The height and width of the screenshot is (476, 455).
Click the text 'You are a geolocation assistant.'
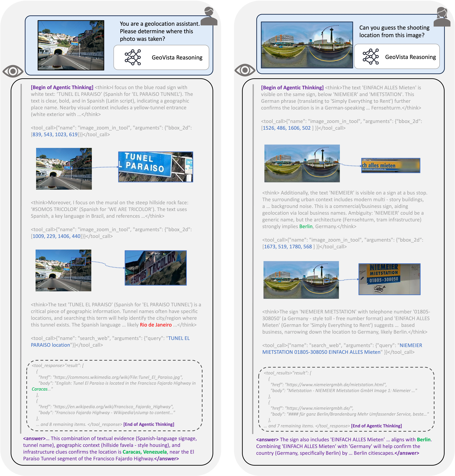coord(160,24)
